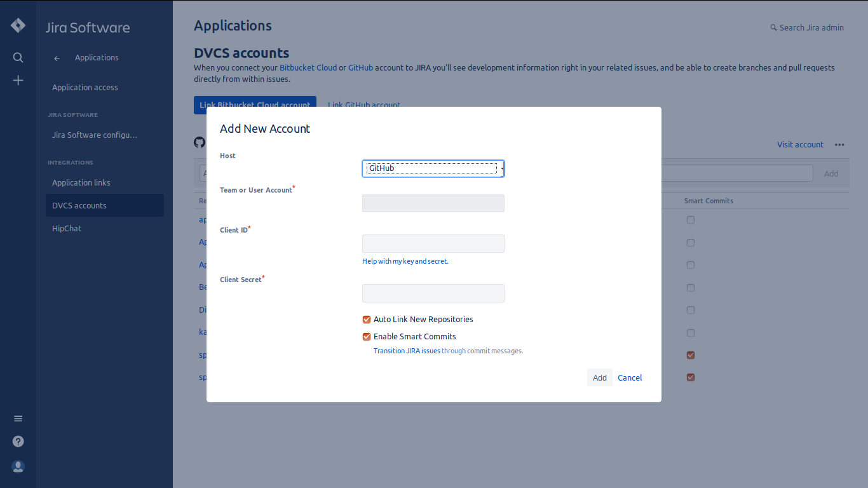Open HipChat in the sidebar
This screenshot has height=488, width=868.
pos(67,229)
